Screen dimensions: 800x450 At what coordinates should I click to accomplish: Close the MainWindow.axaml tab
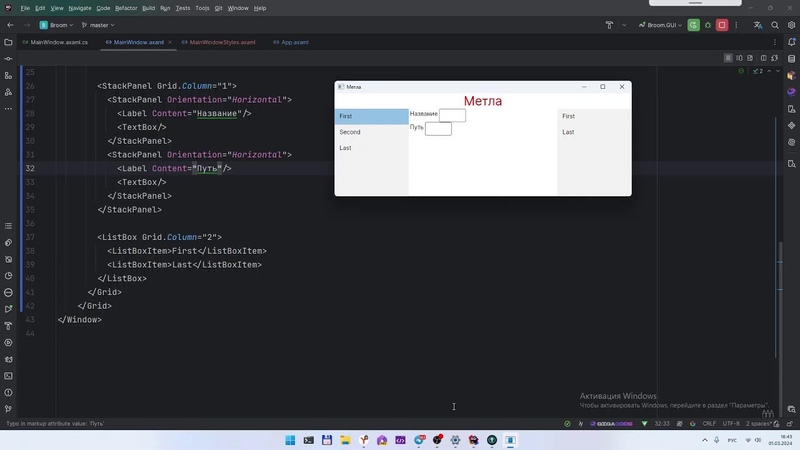pos(170,42)
